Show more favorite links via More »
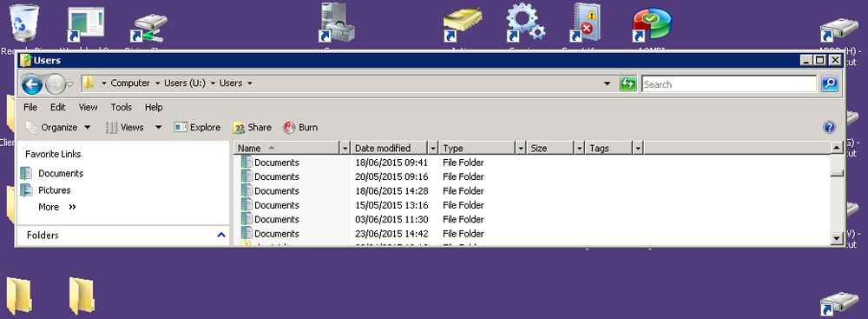This screenshot has height=319, width=868. click(x=57, y=207)
